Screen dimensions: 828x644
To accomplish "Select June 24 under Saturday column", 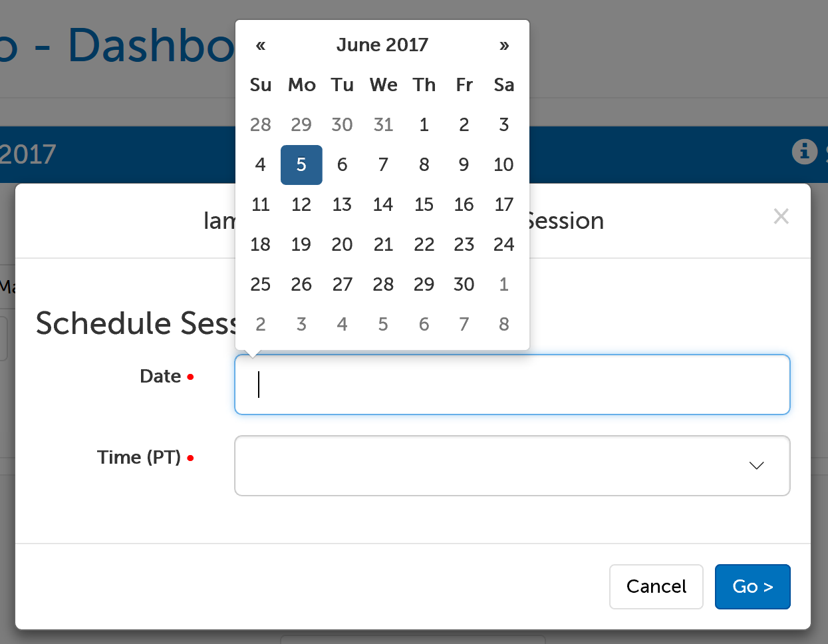I will click(503, 244).
